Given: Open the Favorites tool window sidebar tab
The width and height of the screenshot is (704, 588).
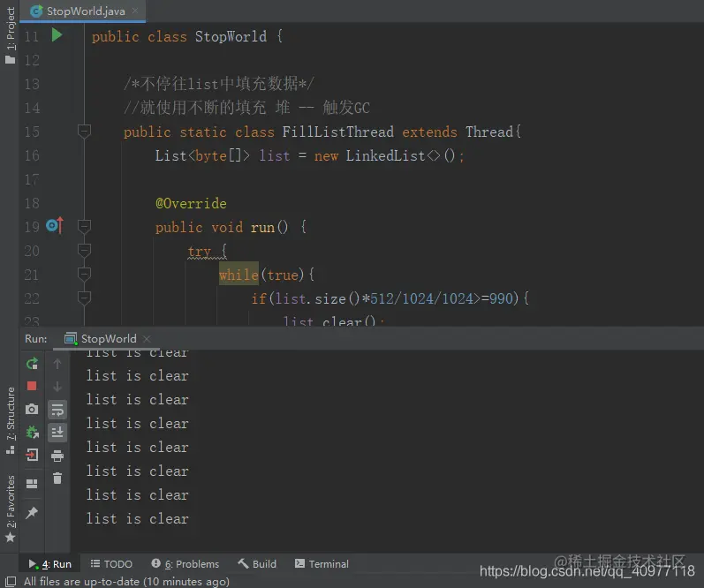Looking at the screenshot, I should pos(10,509).
